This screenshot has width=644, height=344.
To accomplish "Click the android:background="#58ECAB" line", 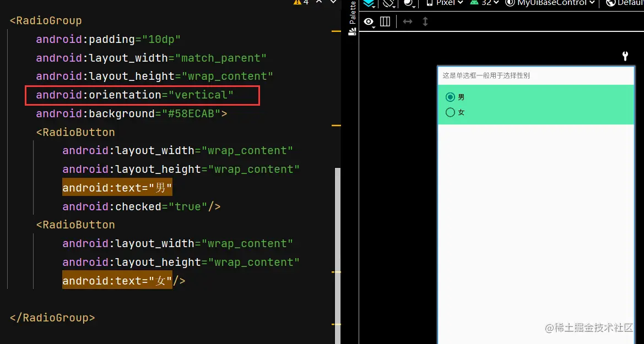I will (x=132, y=113).
